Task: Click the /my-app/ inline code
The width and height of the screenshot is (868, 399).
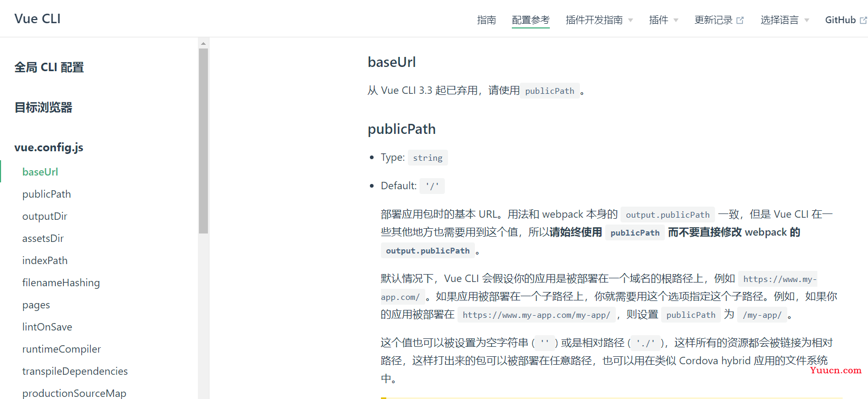Action: [x=762, y=315]
